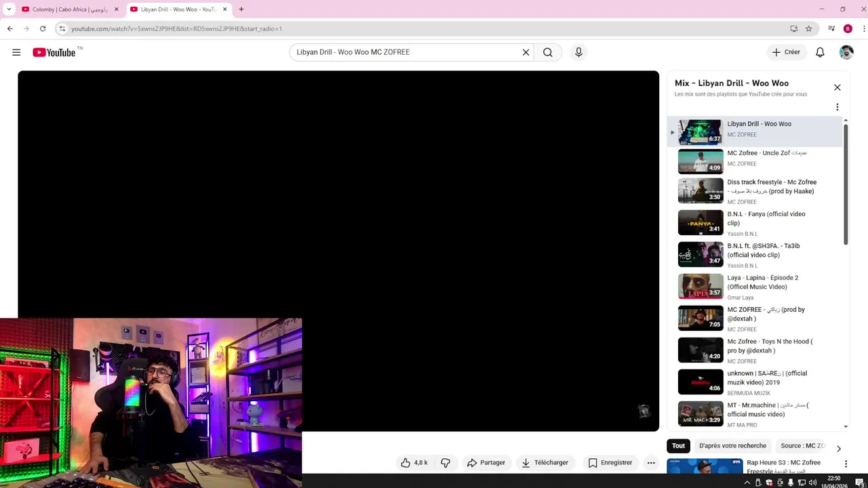Viewport: 868px width, 488px height.
Task: Click the playlist scroll-down arrow
Action: 846,427
